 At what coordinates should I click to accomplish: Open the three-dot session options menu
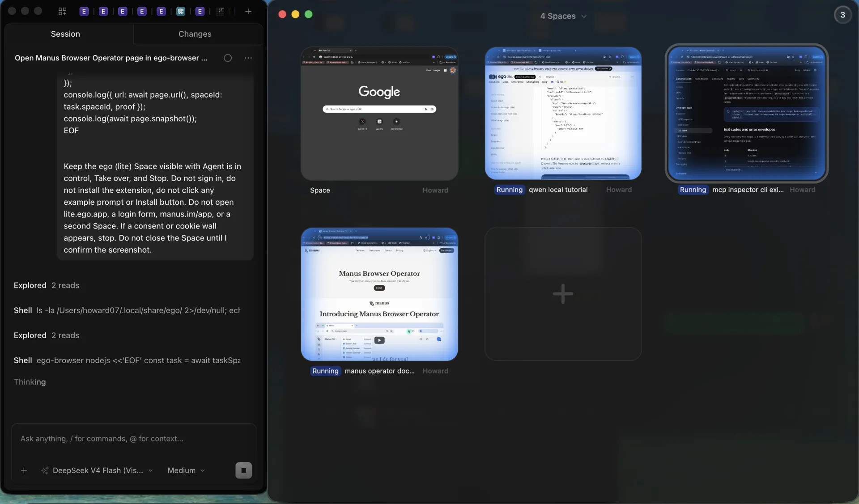[x=248, y=58]
